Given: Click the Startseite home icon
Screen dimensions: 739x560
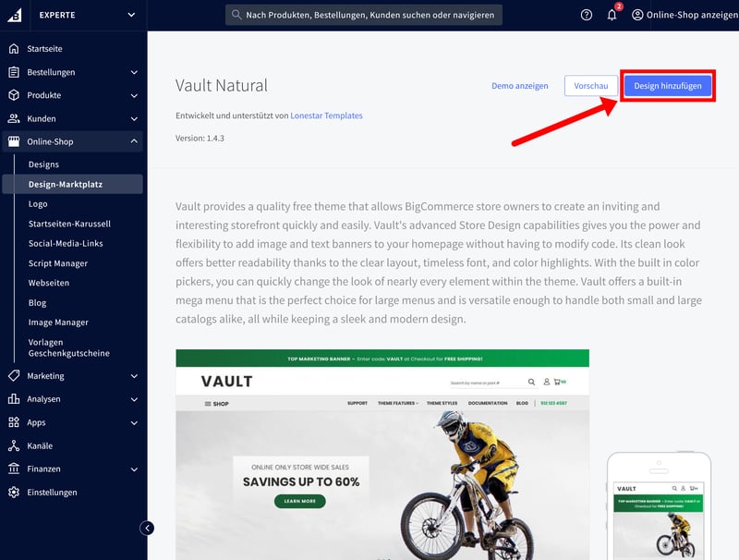Looking at the screenshot, I should pos(14,49).
